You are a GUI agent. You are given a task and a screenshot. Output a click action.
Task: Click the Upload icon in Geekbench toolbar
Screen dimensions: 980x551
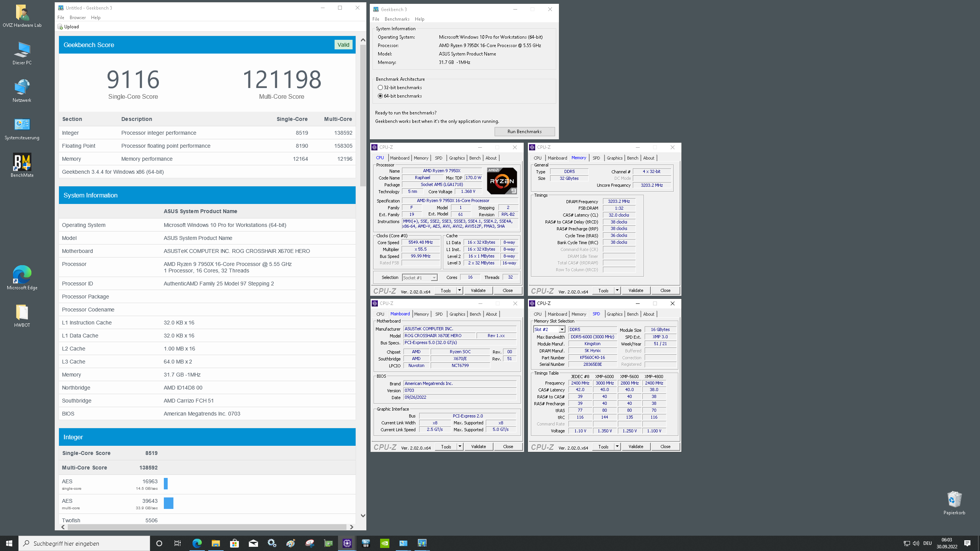point(60,27)
